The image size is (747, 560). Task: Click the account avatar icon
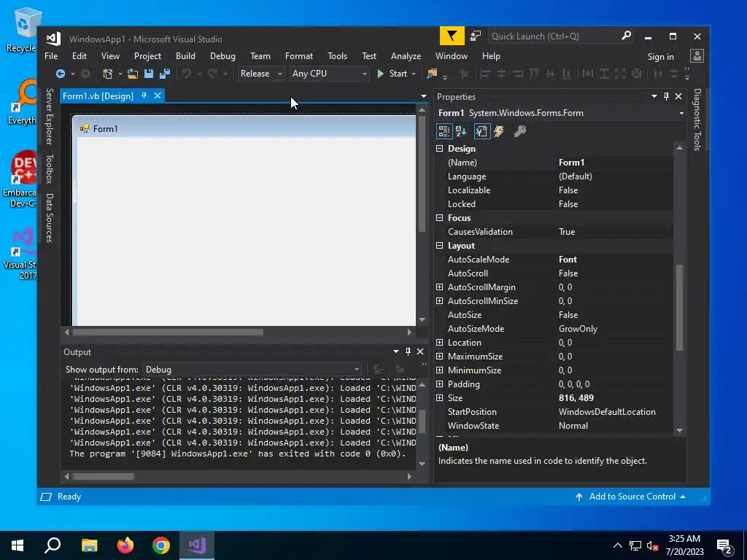click(x=697, y=56)
